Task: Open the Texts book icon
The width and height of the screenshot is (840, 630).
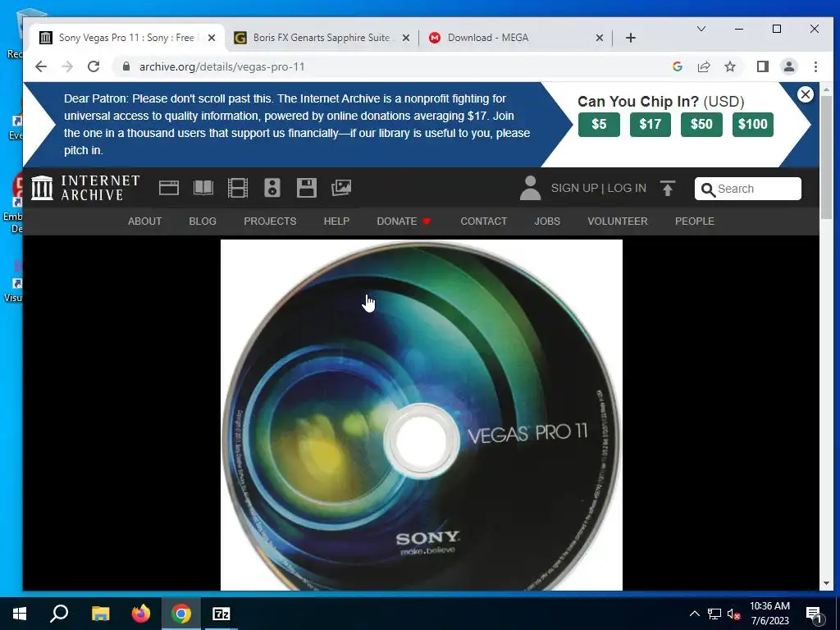Action: 203,188
